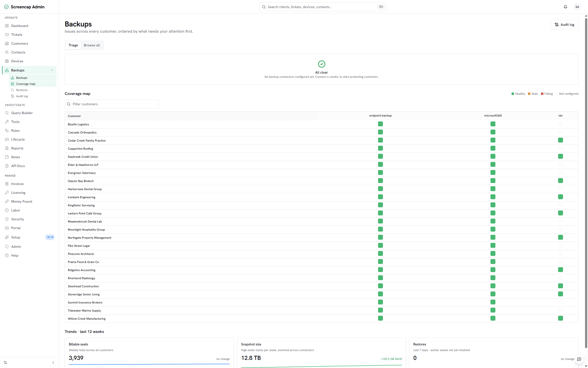
Task: Click the Customer column header
Action: tap(74, 116)
